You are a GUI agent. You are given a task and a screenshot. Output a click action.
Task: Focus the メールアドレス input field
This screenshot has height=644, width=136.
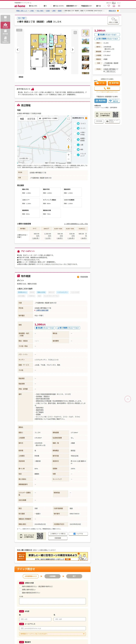(x=52, y=628)
